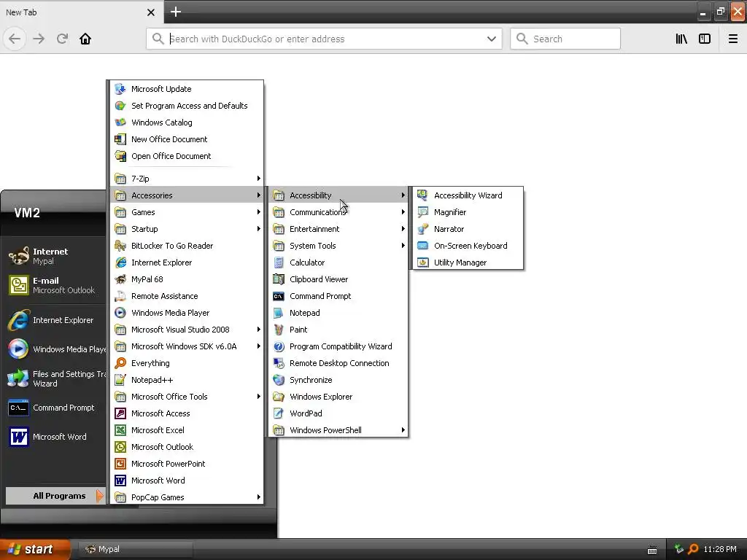The width and height of the screenshot is (747, 560).
Task: Open Program Compatibility Wizard
Action: pyautogui.click(x=338, y=346)
